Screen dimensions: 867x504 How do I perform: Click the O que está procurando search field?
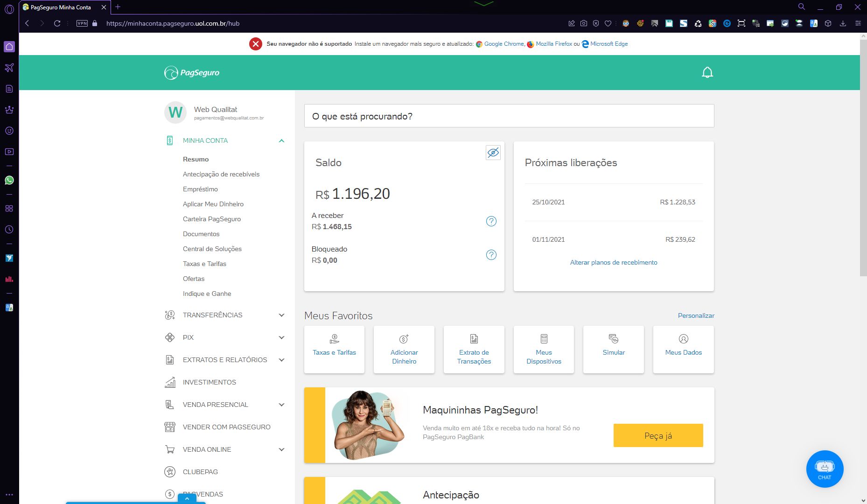tap(509, 116)
